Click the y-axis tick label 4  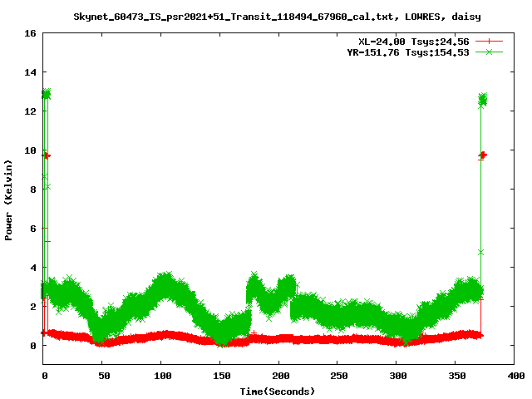33,268
